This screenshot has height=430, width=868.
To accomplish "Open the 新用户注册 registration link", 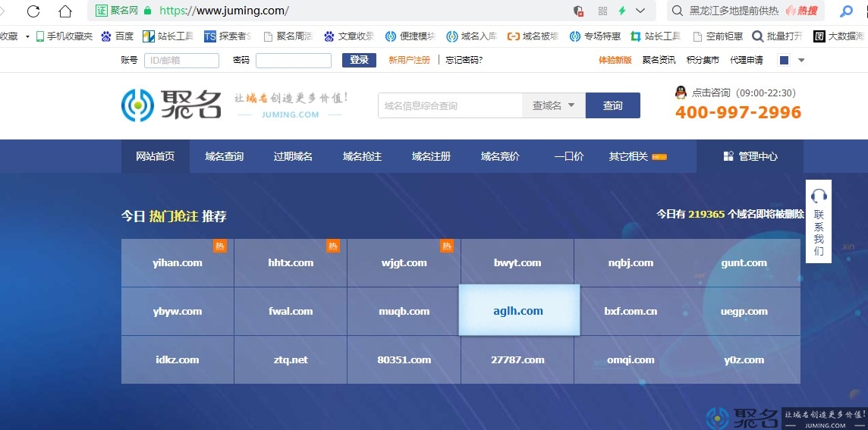I will 409,60.
